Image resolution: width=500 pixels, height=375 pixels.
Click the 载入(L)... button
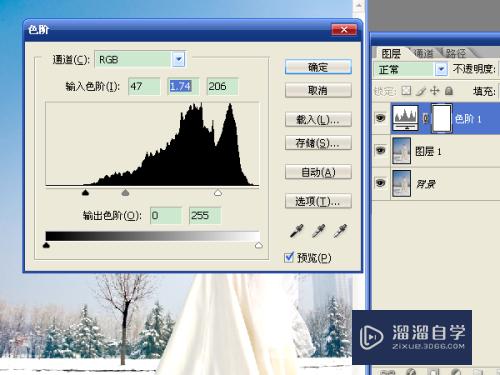point(318,119)
